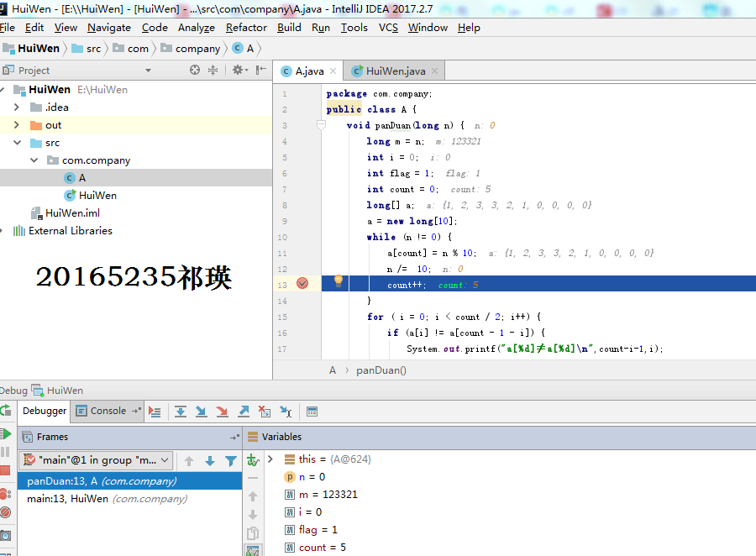The width and height of the screenshot is (756, 556).
Task: Click the View Breakpoints icon
Action: click(5, 494)
